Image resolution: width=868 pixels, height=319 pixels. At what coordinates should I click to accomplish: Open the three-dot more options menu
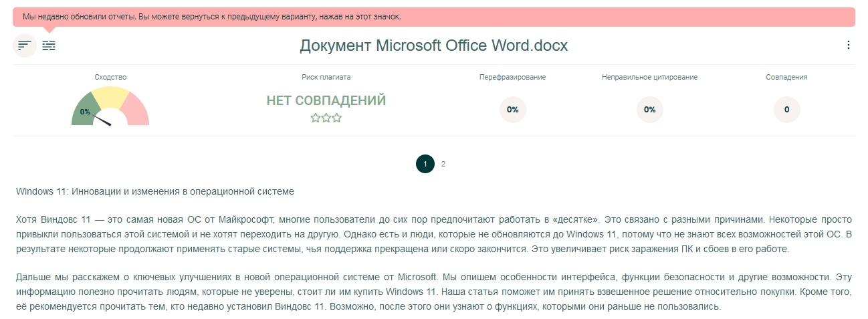pos(848,45)
